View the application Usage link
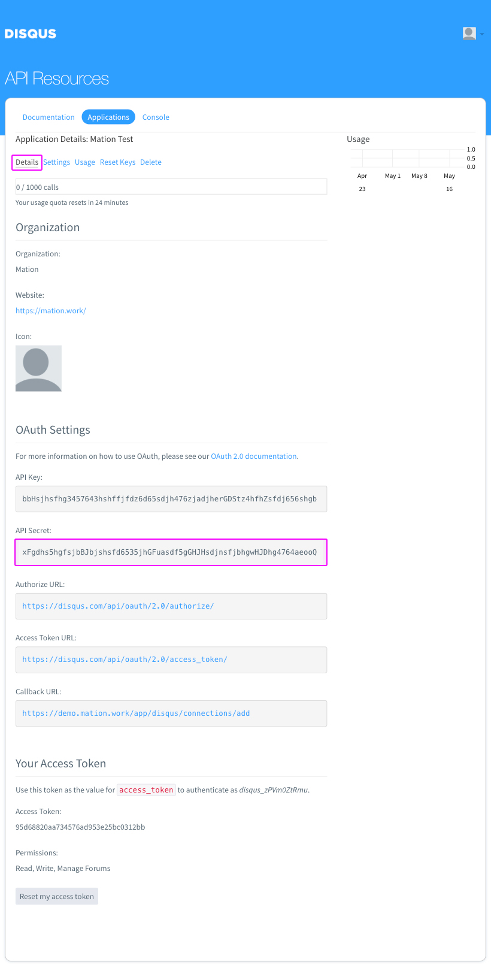 (85, 162)
